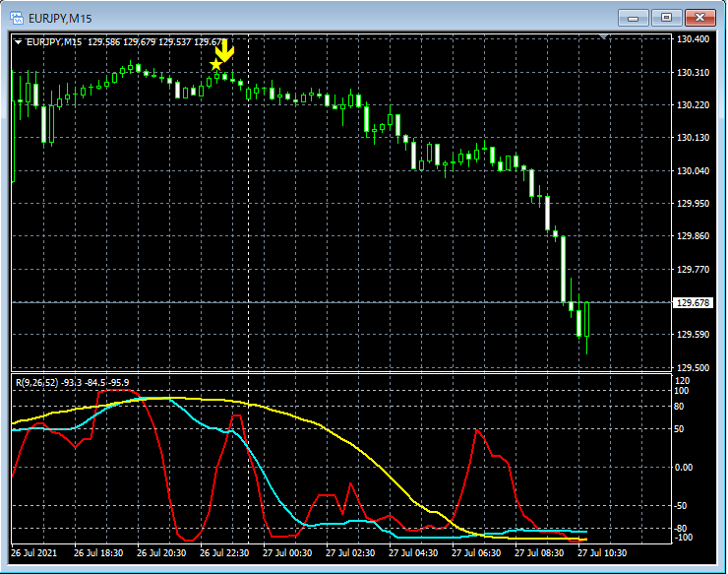728x574 pixels.
Task: Click the 26 Jul 22:30 time label
Action: coord(224,553)
